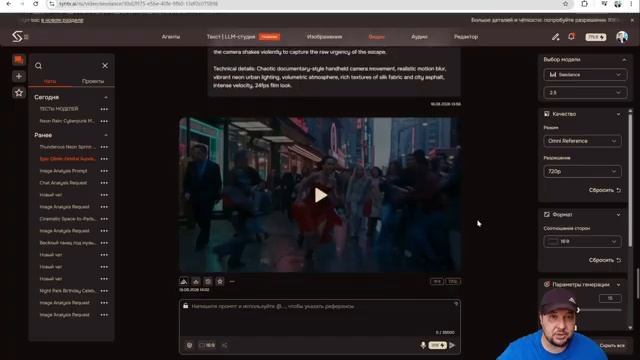Open the more options dots under video
This screenshot has height=360, width=640.
[232, 281]
